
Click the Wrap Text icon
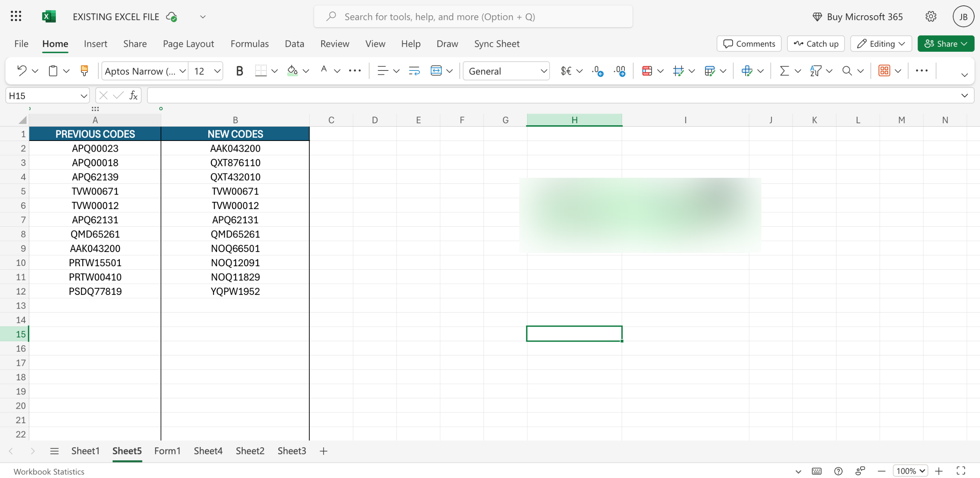pyautogui.click(x=414, y=71)
